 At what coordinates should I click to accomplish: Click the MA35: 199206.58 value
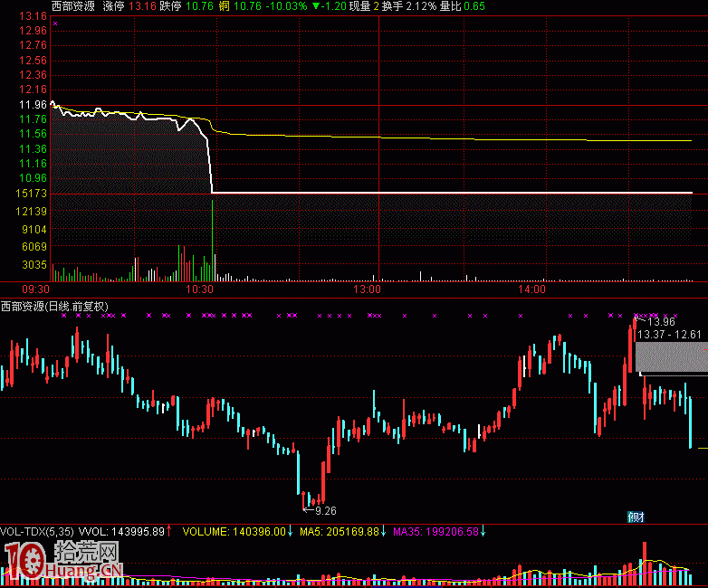coord(435,532)
